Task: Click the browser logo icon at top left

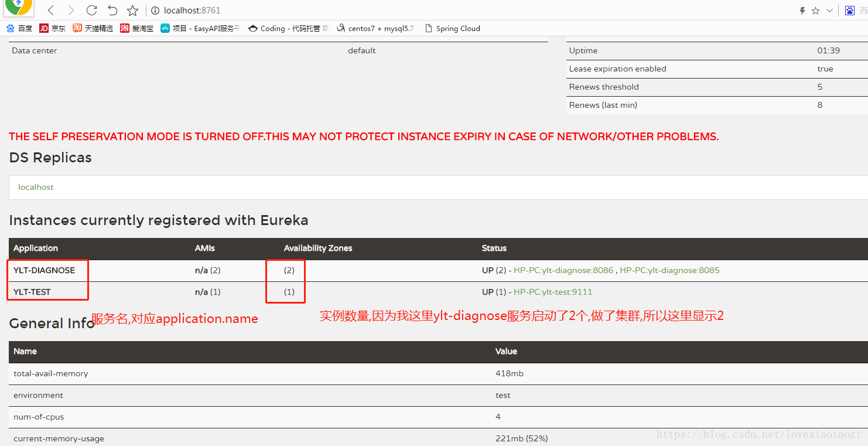Action: [x=18, y=6]
